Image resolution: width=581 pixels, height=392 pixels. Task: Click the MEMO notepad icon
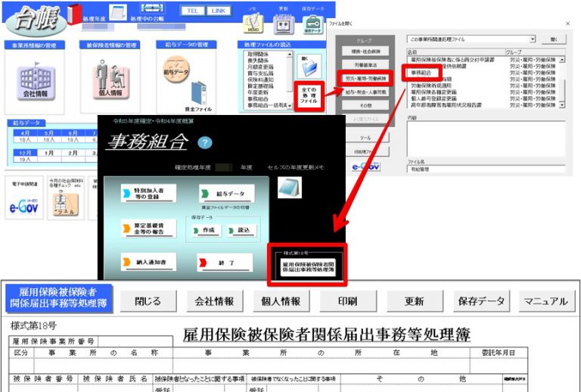point(253,23)
